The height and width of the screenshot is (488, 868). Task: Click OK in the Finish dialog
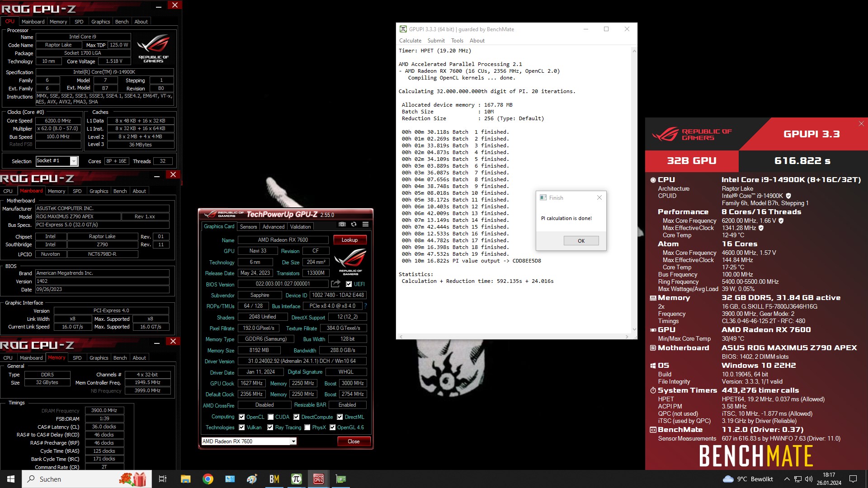(581, 241)
